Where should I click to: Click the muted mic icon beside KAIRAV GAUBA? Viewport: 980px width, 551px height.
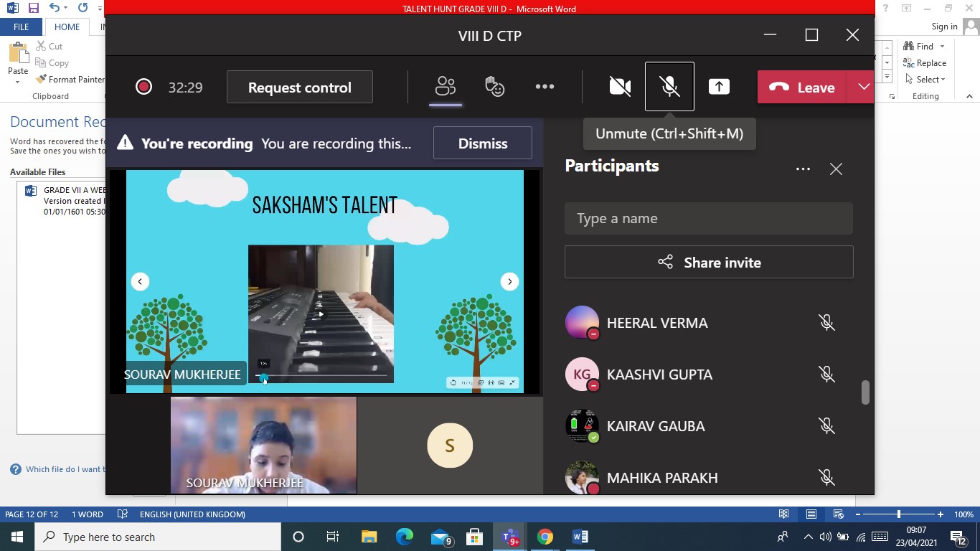tap(826, 426)
